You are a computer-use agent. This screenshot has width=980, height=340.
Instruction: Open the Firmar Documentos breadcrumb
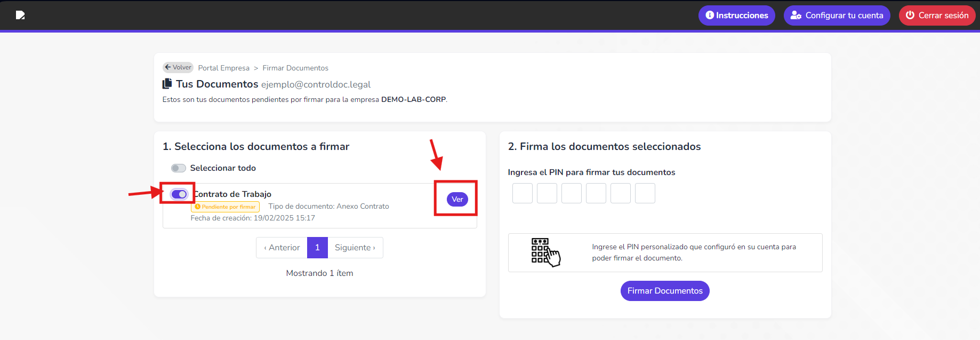point(295,68)
